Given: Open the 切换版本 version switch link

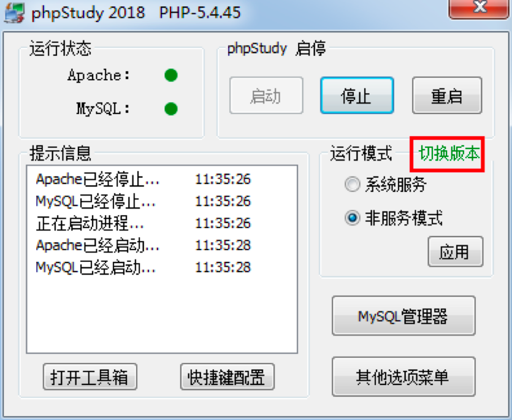Looking at the screenshot, I should click(x=448, y=153).
